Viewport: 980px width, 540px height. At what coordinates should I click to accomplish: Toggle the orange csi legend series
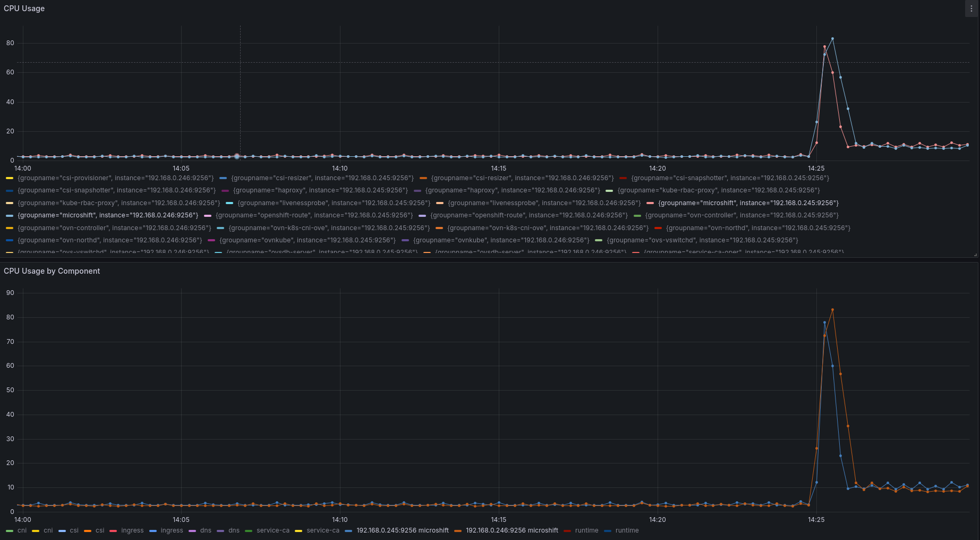[x=100, y=530]
